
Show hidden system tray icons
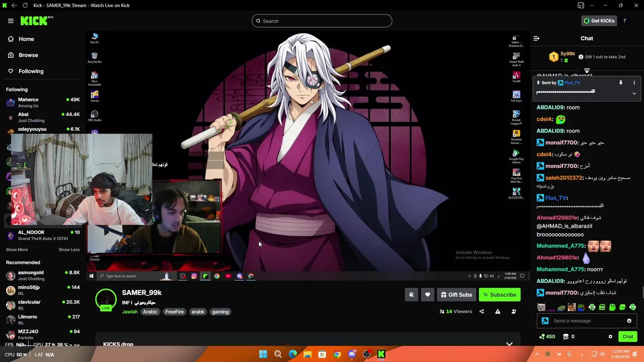[x=536, y=354]
